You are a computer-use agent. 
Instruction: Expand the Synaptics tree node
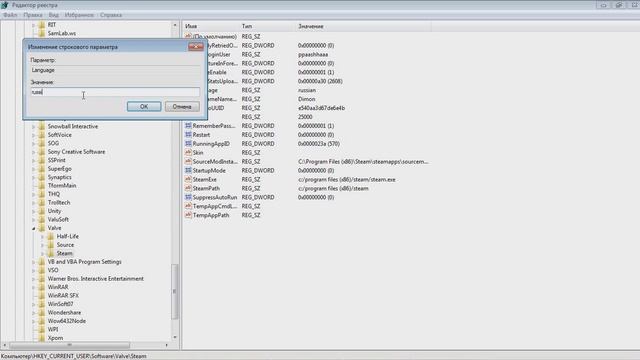pos(33,177)
